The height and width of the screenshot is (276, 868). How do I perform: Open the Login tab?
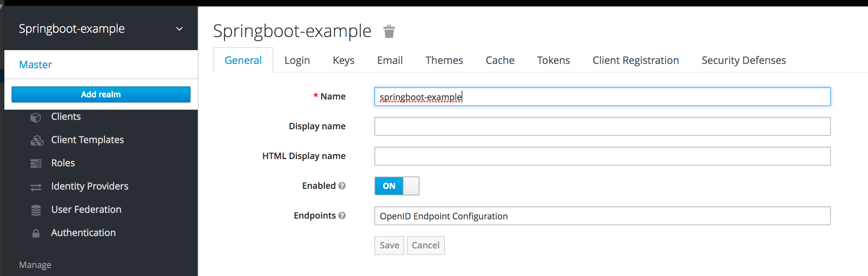click(297, 60)
